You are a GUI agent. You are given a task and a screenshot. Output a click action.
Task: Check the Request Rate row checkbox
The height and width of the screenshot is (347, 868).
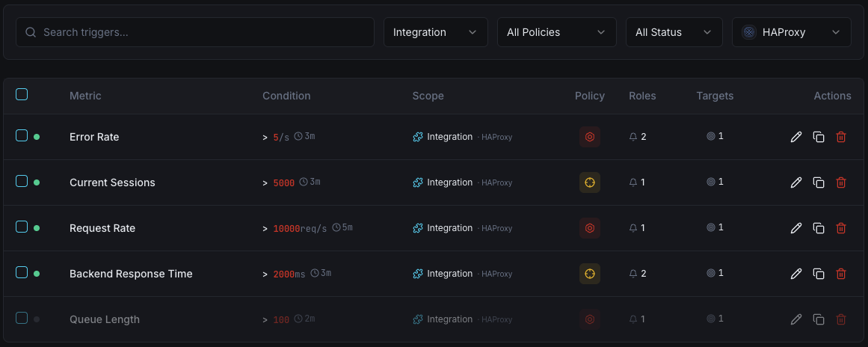(x=22, y=227)
